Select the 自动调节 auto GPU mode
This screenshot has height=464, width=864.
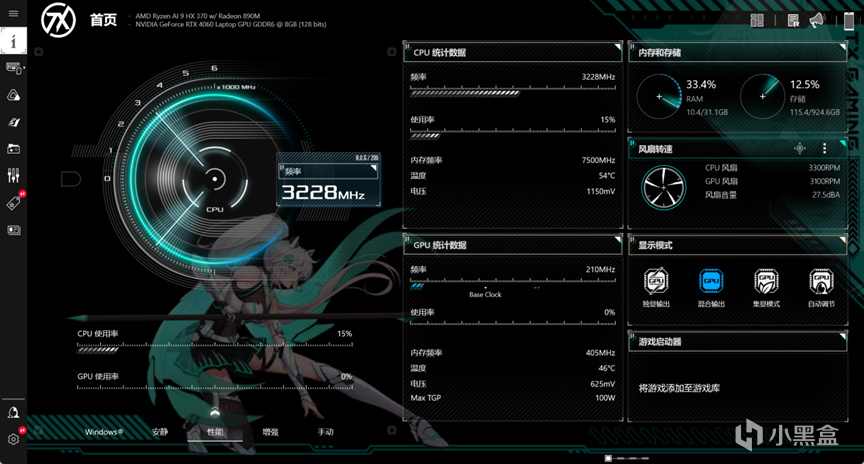pos(821,287)
